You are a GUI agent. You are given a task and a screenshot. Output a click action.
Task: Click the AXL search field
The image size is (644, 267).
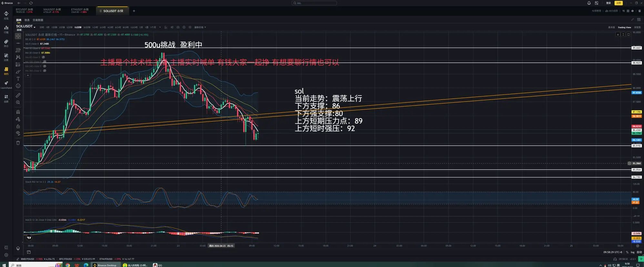tap(314, 3)
